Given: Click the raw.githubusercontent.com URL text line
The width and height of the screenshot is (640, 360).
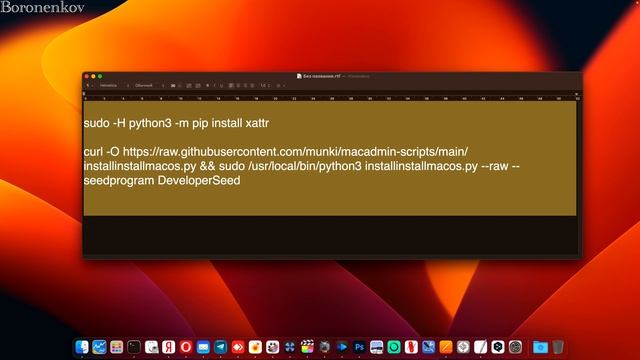Looking at the screenshot, I should (x=276, y=151).
